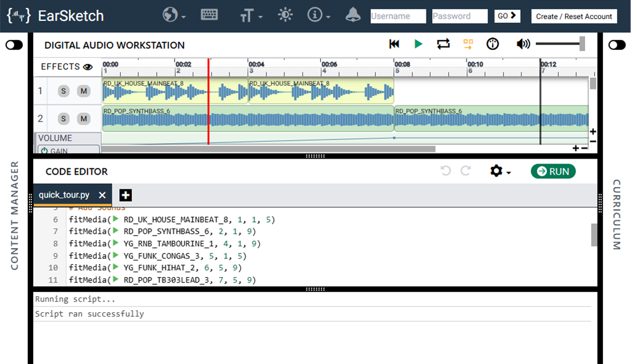Click the 00:10 timeline marker
637x364 pixels.
pos(475,64)
